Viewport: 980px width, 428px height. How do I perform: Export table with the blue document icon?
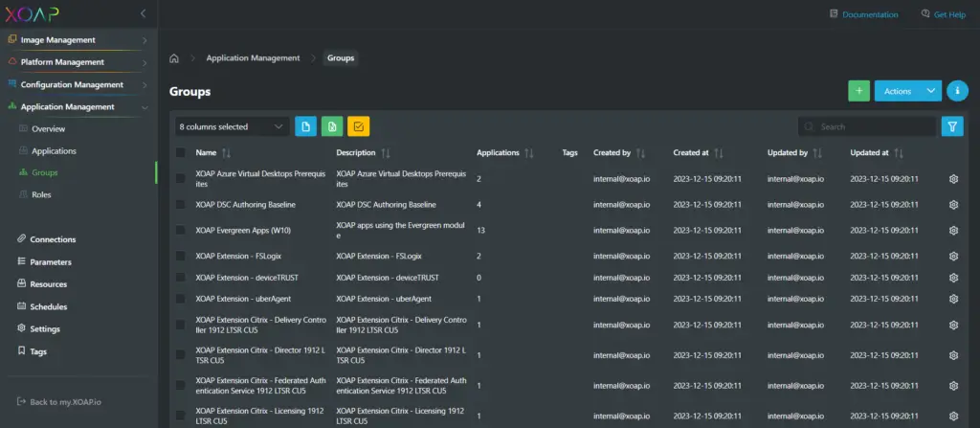305,126
